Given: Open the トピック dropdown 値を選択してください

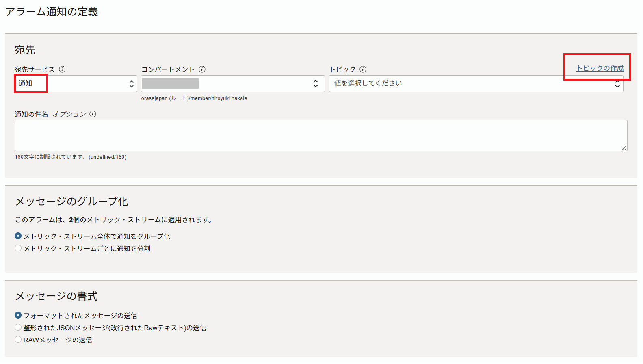Looking at the screenshot, I should (x=476, y=84).
